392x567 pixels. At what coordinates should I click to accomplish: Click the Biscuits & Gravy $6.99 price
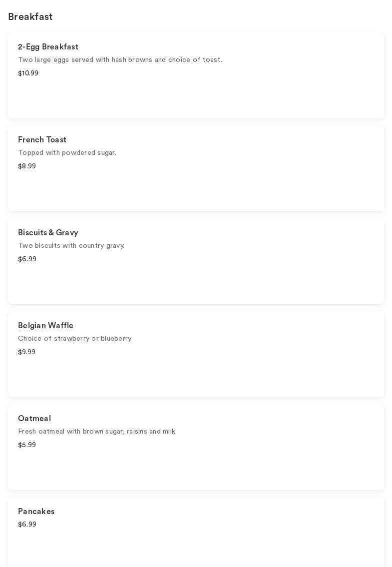[x=27, y=259]
